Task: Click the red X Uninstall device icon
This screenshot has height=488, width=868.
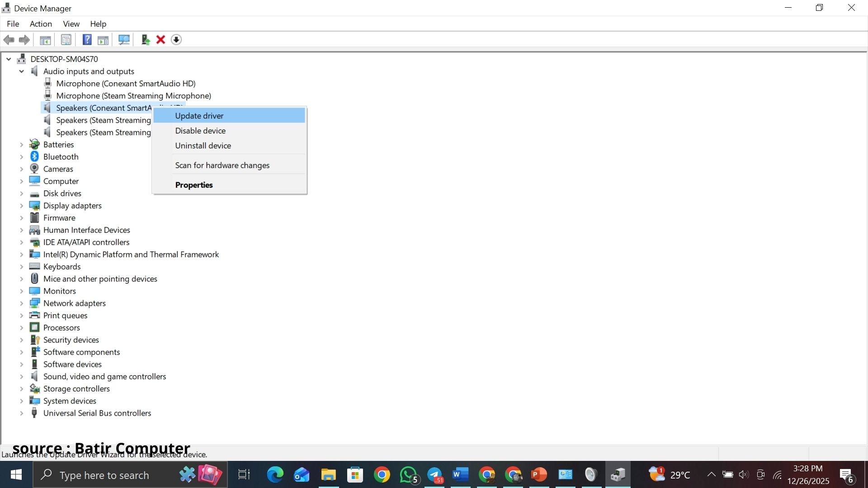Action: pyautogui.click(x=160, y=40)
